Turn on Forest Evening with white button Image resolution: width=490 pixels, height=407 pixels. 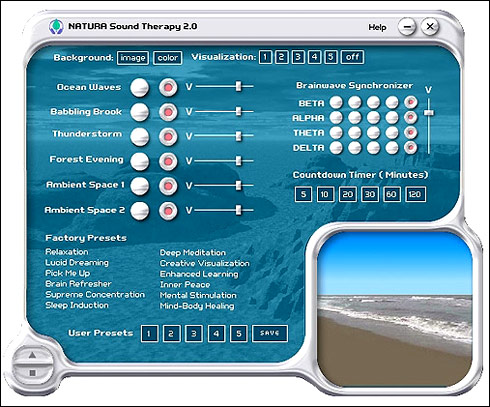tap(139, 161)
